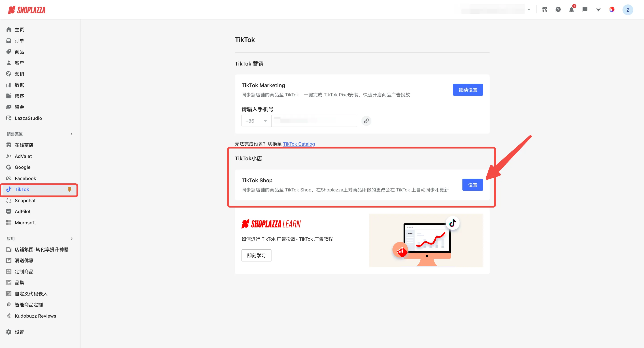Open the storefront preview icon in header
Image resolution: width=644 pixels, height=348 pixels.
[544, 9]
